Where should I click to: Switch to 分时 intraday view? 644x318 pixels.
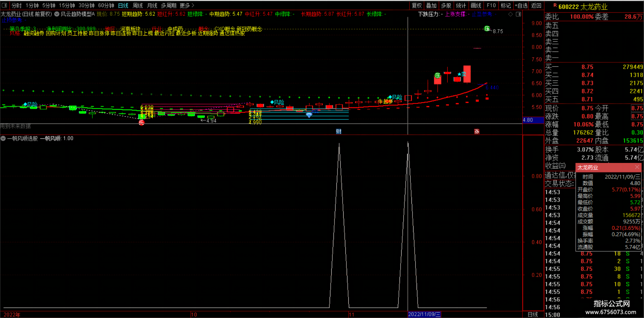(16, 5)
